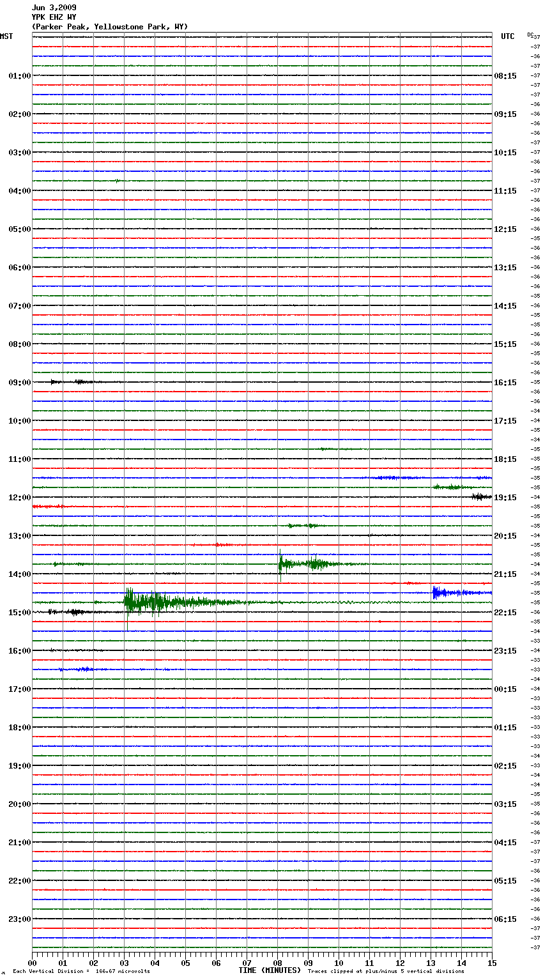Click the '09:15' UTC time label
Screen dimensions: 543x980
[505, 114]
